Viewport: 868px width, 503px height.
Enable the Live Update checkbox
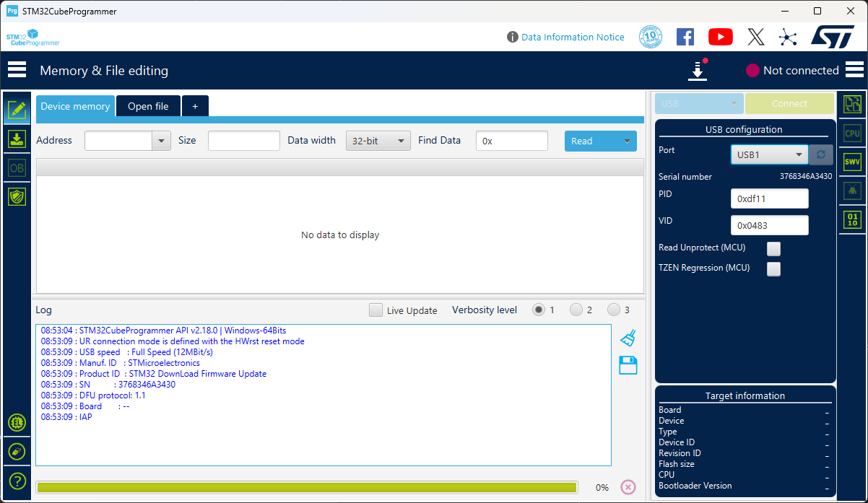pos(376,310)
